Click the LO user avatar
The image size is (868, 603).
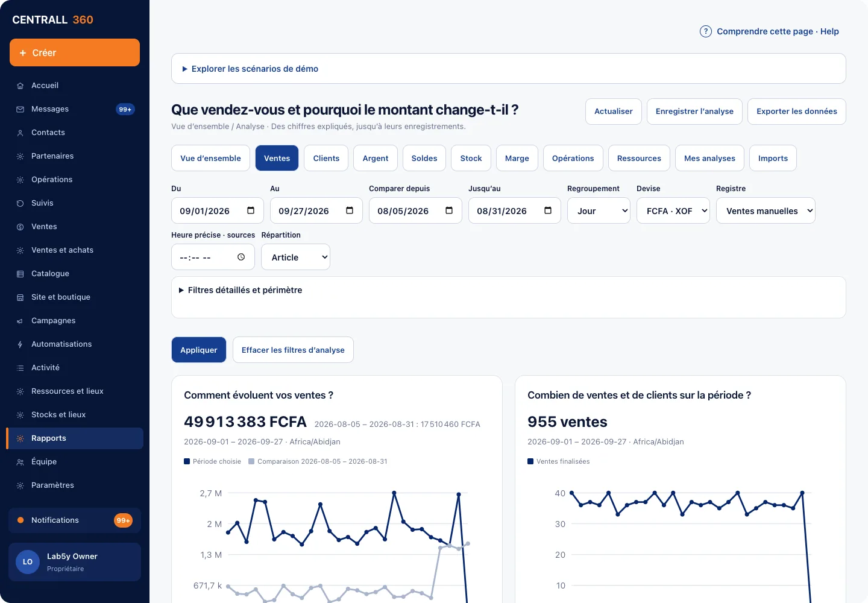(28, 562)
